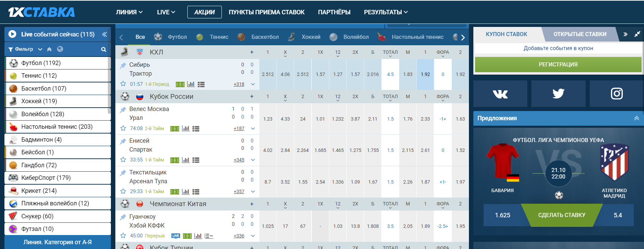Click the РЕГИСТРАЦИЯ button

[x=558, y=64]
